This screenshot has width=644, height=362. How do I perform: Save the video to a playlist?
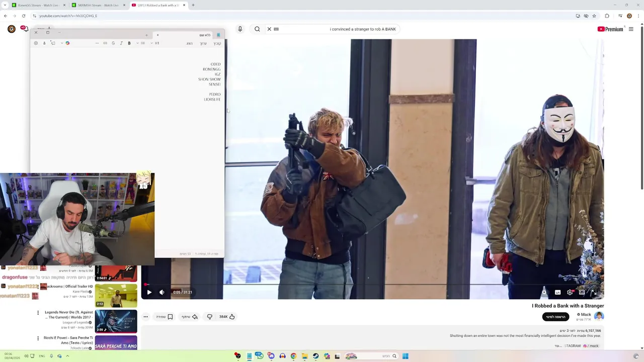click(x=165, y=317)
